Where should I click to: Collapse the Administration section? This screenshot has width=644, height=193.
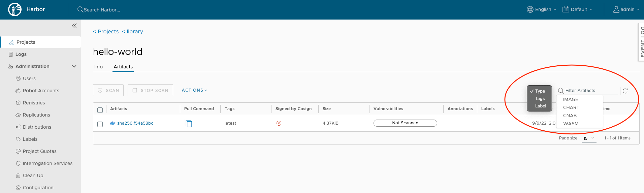click(x=74, y=66)
